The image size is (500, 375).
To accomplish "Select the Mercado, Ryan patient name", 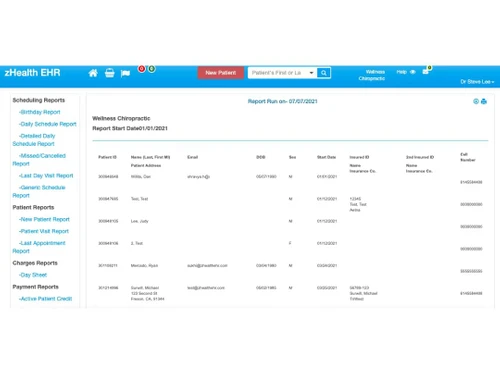I will (144, 266).
